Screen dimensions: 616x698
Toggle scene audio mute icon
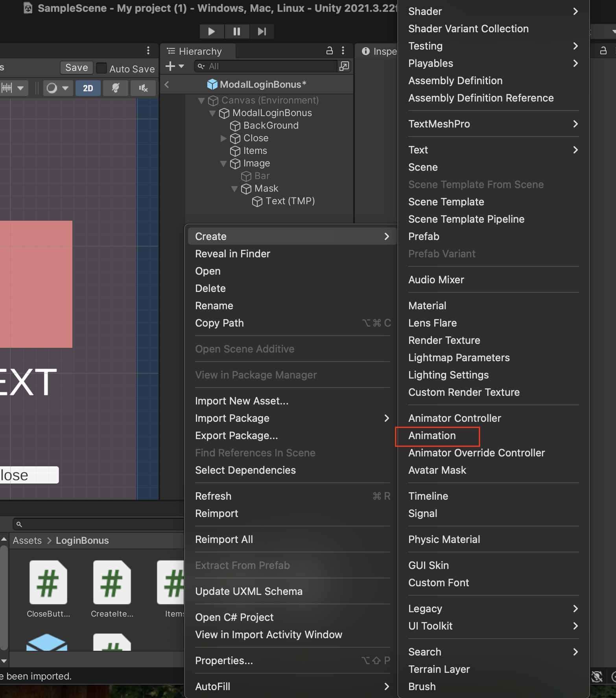pos(143,88)
